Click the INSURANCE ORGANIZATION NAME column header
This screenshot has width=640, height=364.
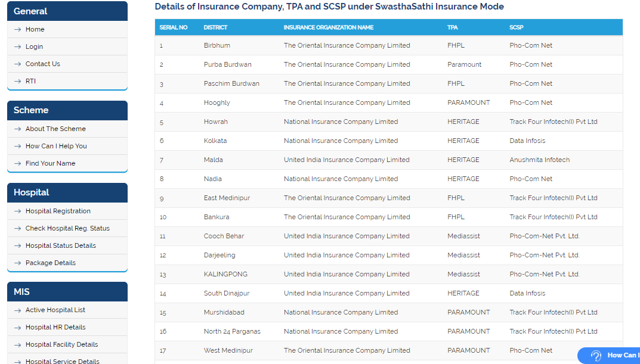coord(329,27)
